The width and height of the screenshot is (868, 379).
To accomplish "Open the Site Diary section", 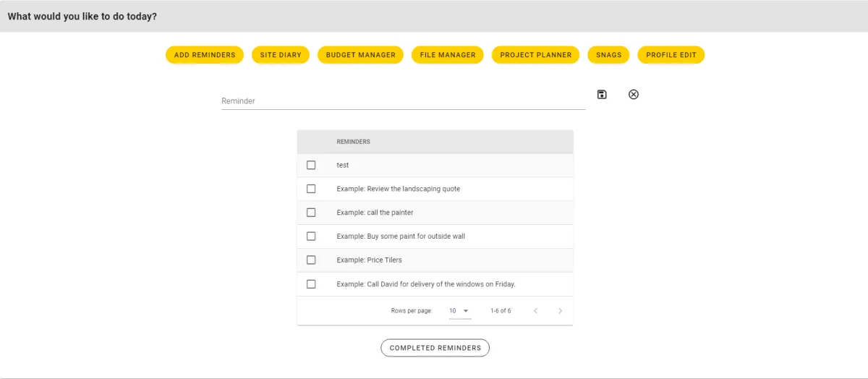I will [281, 55].
